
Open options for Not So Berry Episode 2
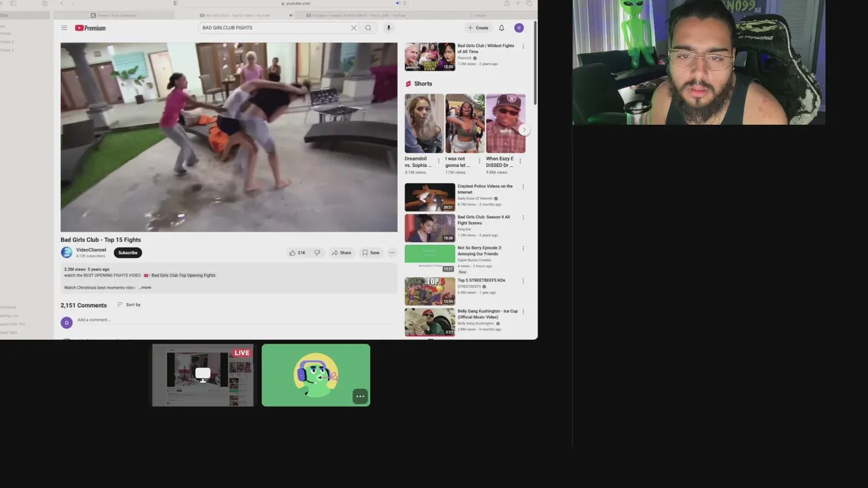coord(523,249)
